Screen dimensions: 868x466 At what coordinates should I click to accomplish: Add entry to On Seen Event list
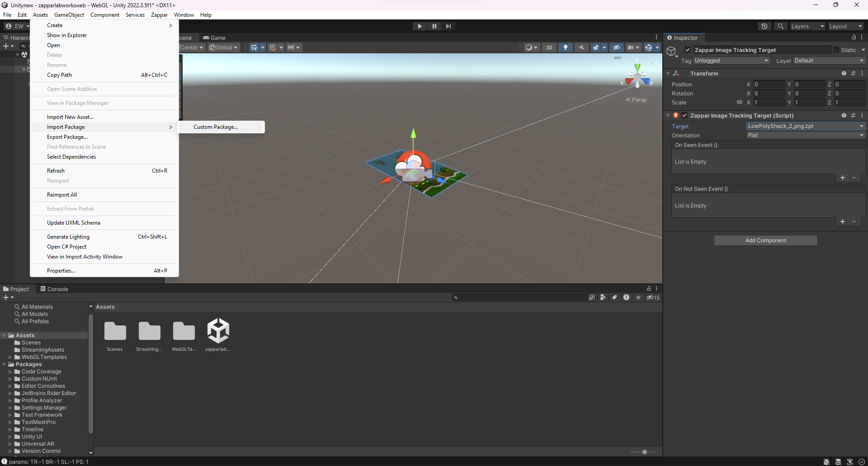843,178
